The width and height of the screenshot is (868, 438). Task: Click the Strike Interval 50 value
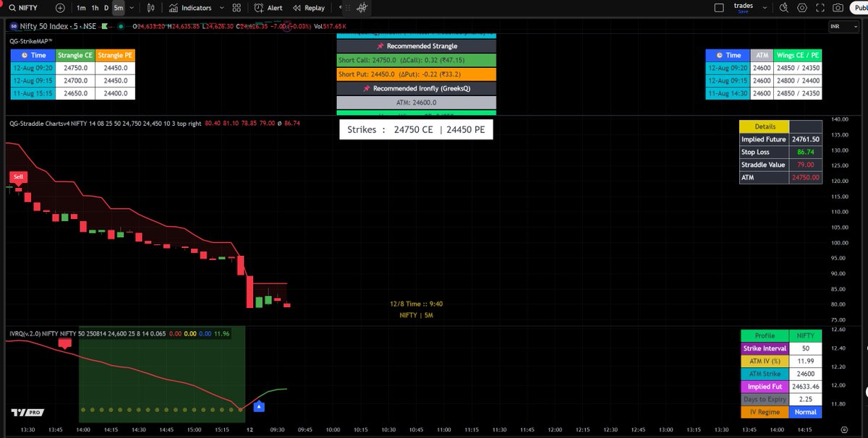(x=806, y=348)
